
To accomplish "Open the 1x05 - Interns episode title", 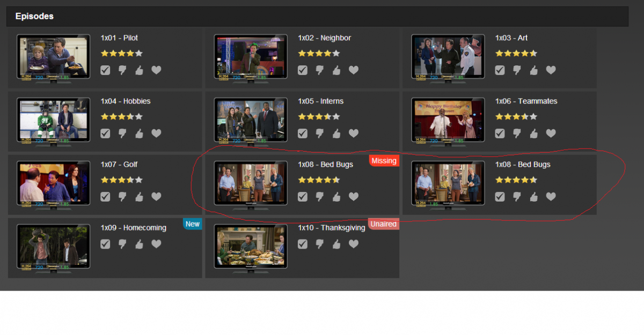I will click(x=320, y=101).
